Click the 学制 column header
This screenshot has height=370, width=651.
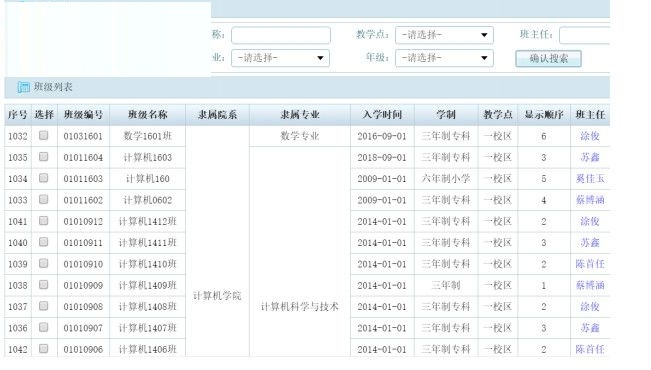tap(446, 115)
